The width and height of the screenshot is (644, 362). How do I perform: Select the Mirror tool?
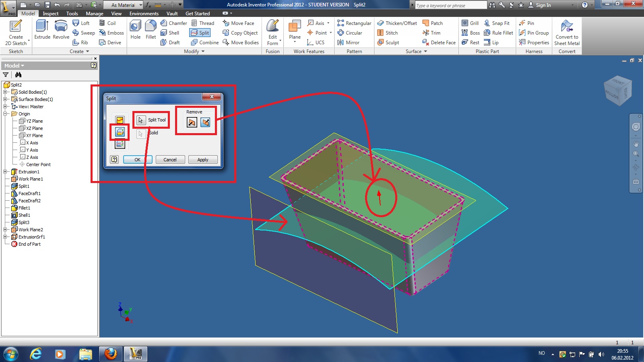349,43
